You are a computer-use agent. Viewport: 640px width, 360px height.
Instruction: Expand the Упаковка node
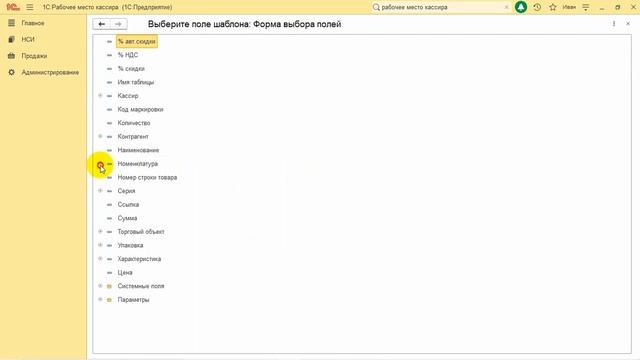pos(100,245)
